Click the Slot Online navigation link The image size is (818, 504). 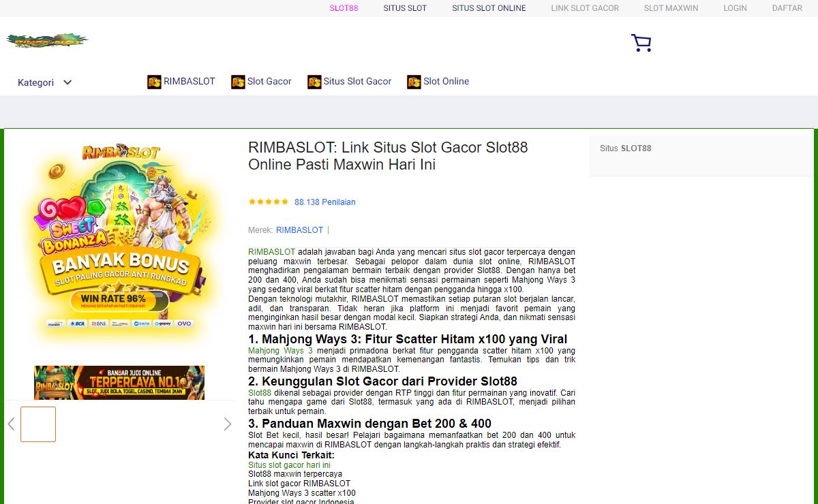point(446,81)
